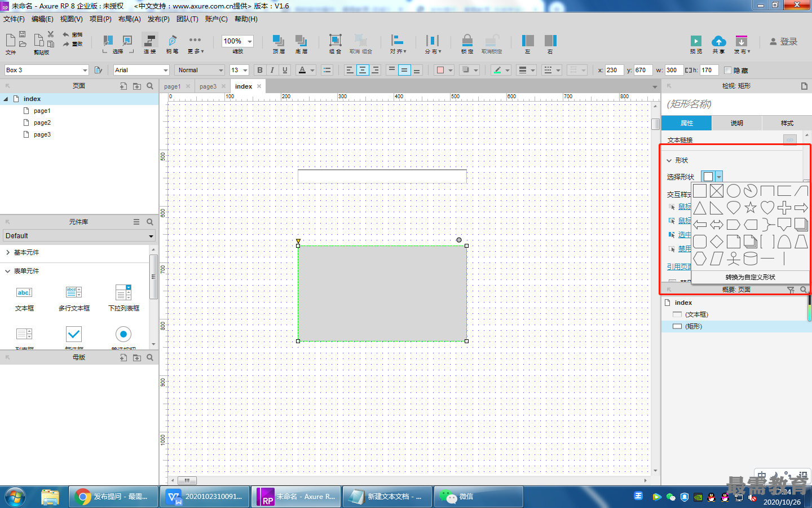Toggle underline text formatting

click(285, 70)
